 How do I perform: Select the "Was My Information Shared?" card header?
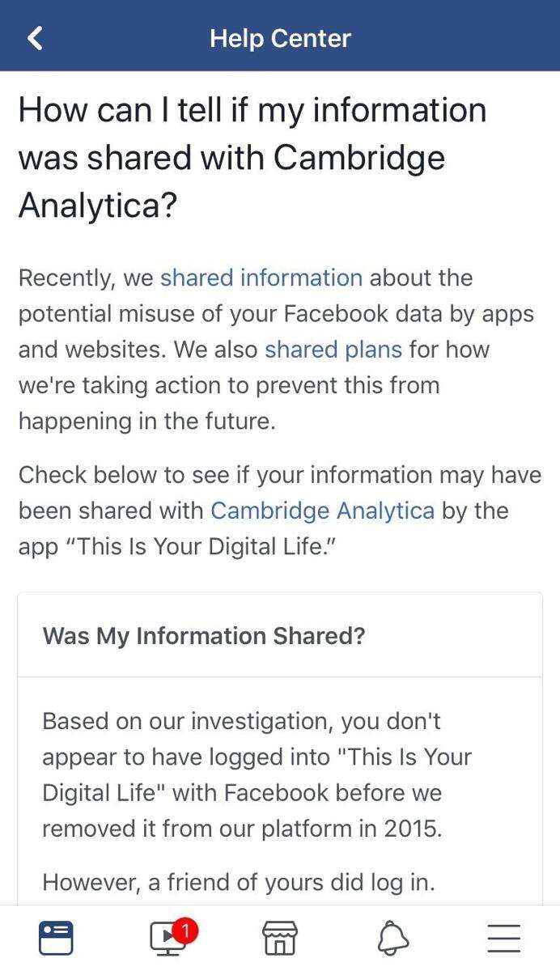coord(204,635)
